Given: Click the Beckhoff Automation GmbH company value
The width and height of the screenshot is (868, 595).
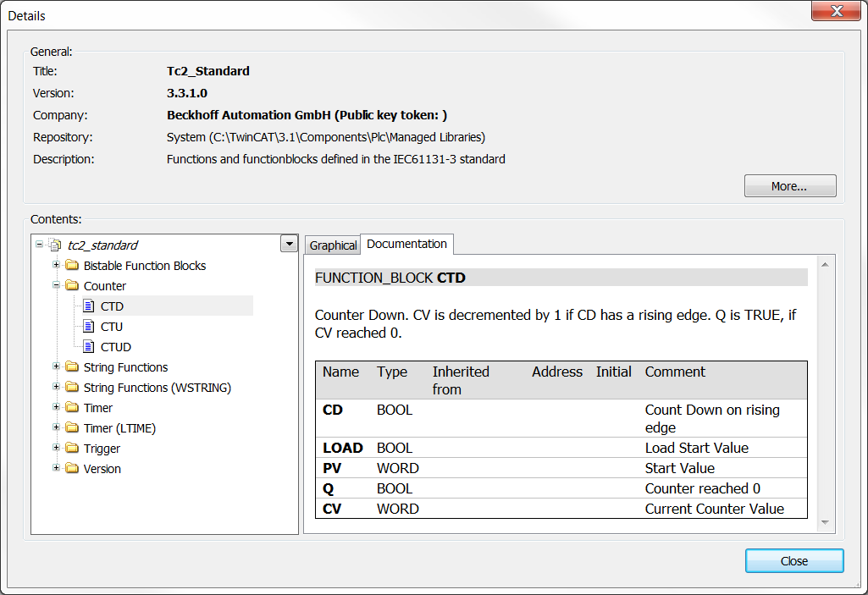Looking at the screenshot, I should tap(307, 115).
